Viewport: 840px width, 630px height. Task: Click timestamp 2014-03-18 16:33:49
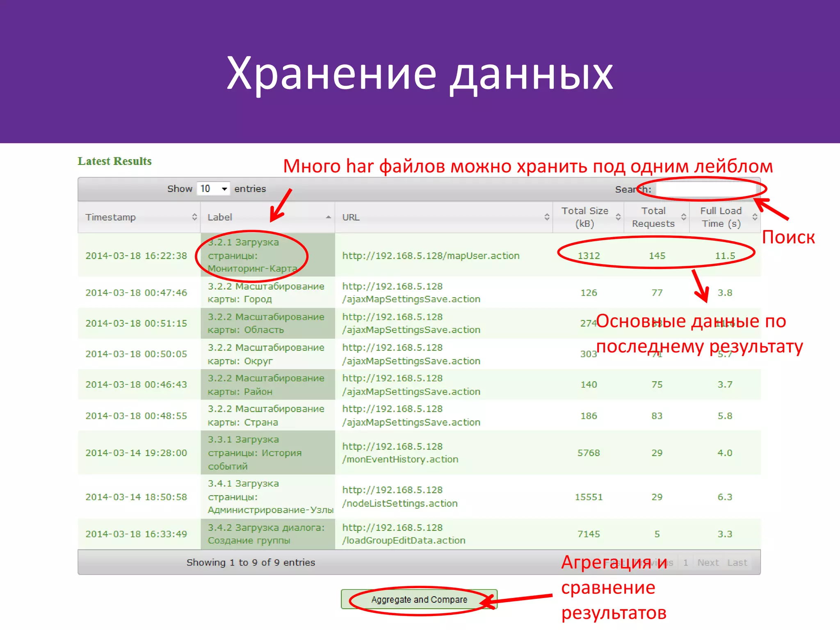[x=136, y=534]
